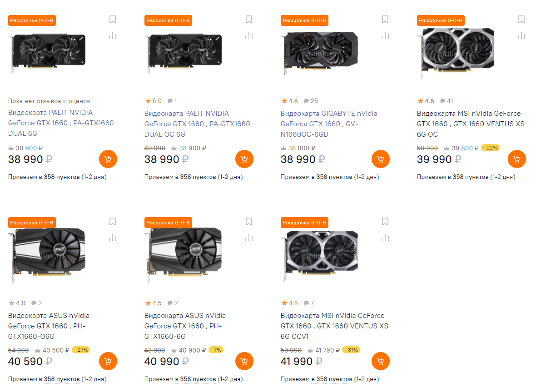Click pickup points link under ASUS PH-GTX1660-6G
Image resolution: width=536 pixels, height=392 pixels.
[195, 379]
